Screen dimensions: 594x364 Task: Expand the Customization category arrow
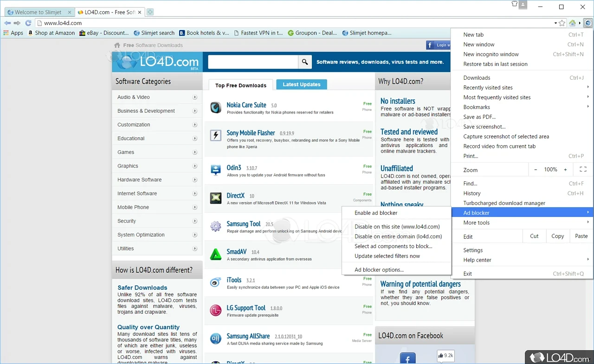[x=195, y=125]
